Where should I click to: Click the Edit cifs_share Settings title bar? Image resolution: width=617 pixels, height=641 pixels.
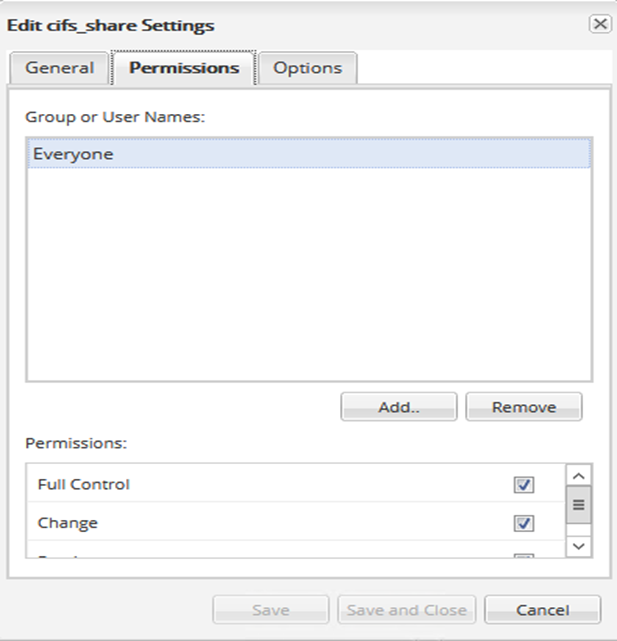[250, 24]
